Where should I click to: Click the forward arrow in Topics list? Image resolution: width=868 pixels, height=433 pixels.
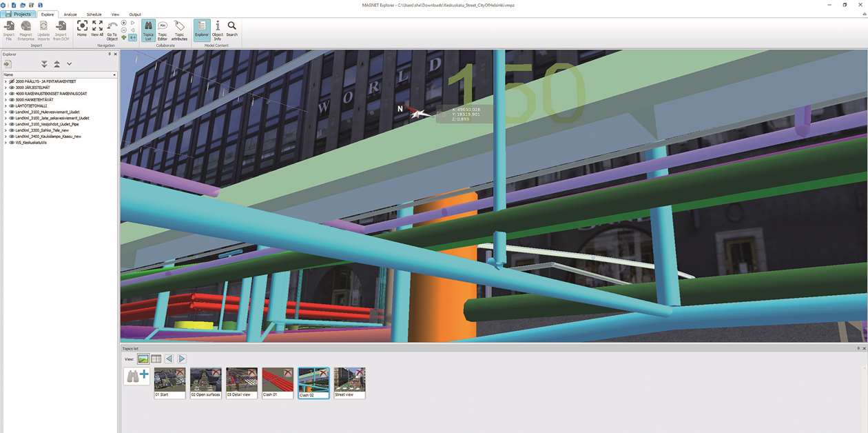(x=181, y=359)
